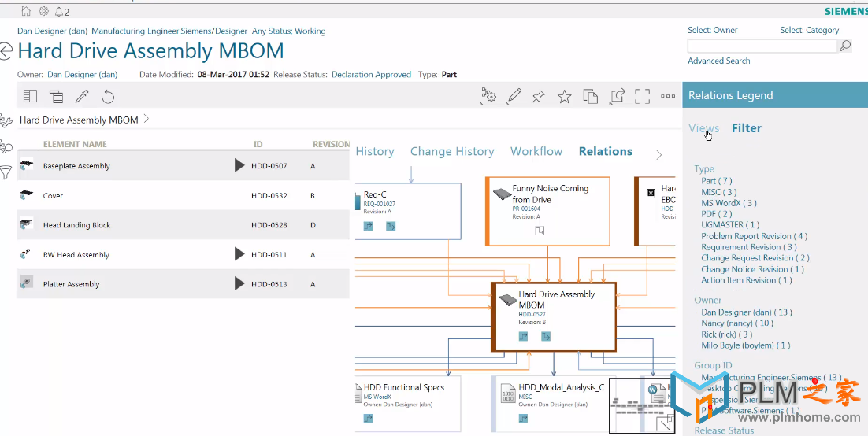The width and height of the screenshot is (868, 436).
Task: Open the filter funnel icon in sidebar
Action: 6,172
